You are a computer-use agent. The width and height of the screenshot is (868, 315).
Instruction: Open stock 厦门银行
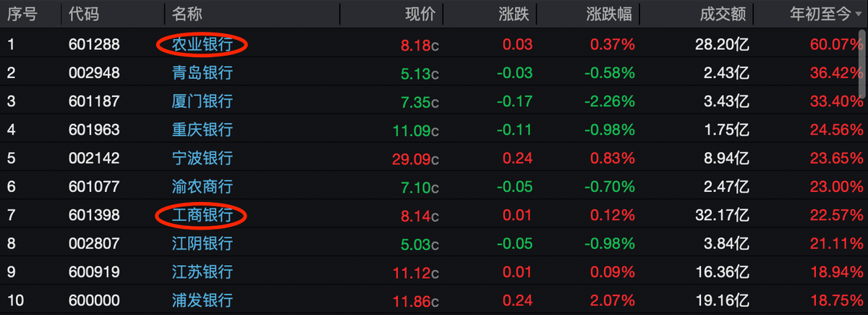click(202, 101)
